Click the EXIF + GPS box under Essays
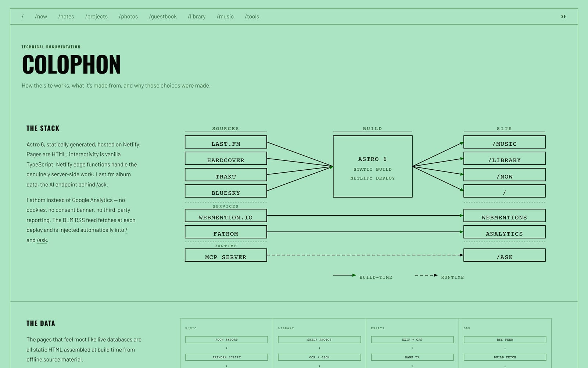Image resolution: width=588 pixels, height=368 pixels. pos(412,340)
